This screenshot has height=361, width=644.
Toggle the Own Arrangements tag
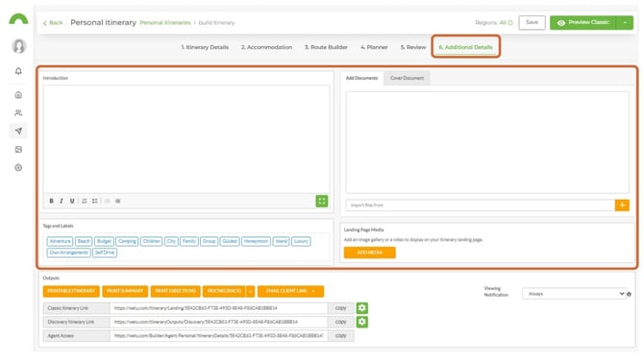pos(68,253)
